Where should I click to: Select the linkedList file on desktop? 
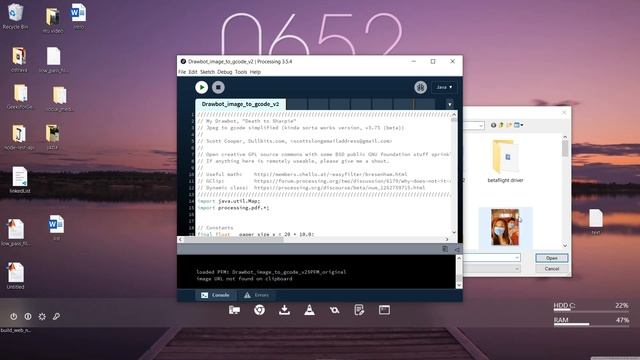click(20, 180)
